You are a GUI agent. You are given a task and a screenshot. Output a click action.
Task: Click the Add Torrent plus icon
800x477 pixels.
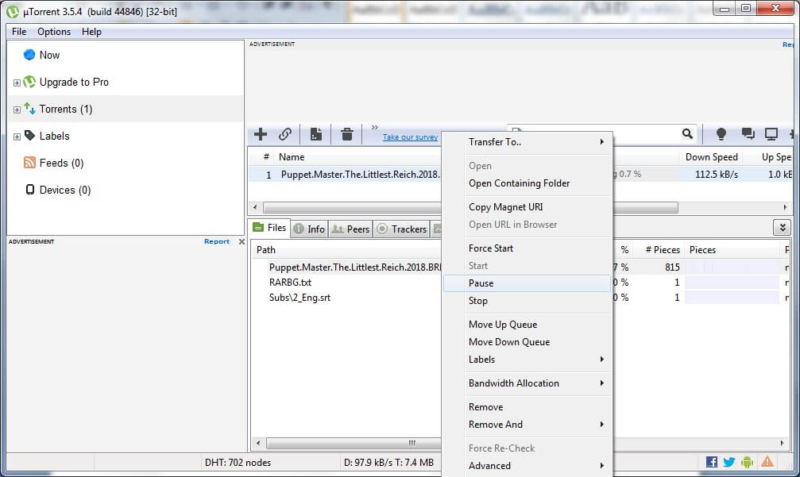[x=260, y=134]
